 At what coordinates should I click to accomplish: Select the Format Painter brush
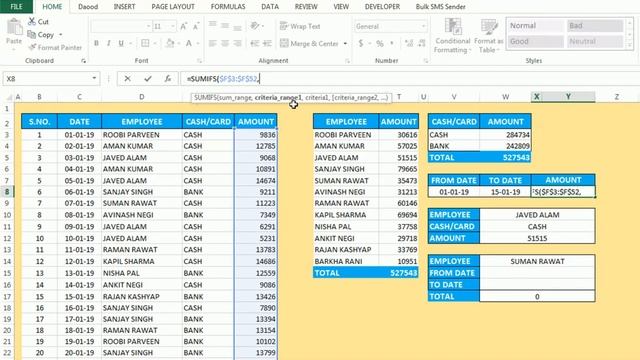(x=32, y=47)
